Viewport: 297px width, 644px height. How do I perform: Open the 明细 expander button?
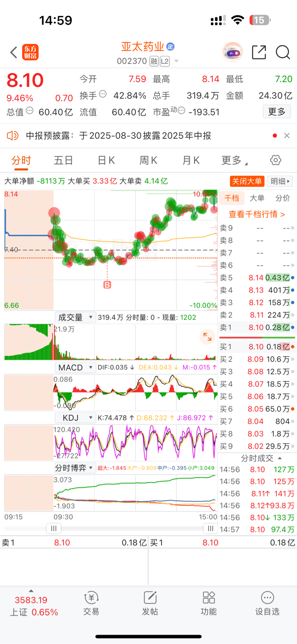coord(280,181)
